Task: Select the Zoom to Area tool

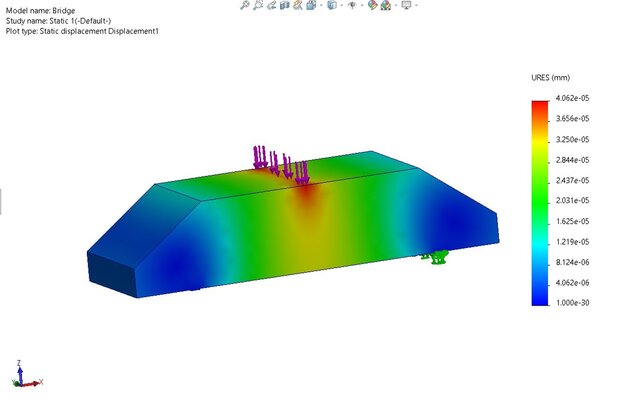Action: (258, 5)
